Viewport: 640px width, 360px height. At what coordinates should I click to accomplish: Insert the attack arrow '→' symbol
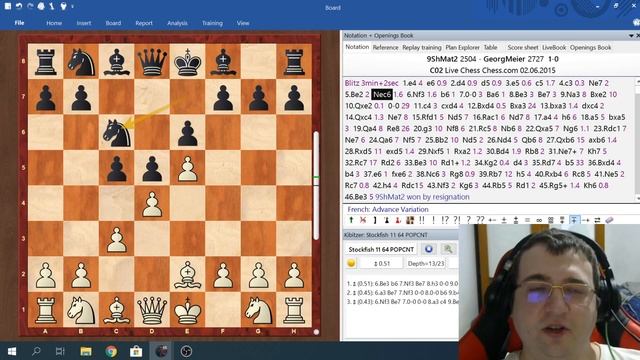[586, 220]
